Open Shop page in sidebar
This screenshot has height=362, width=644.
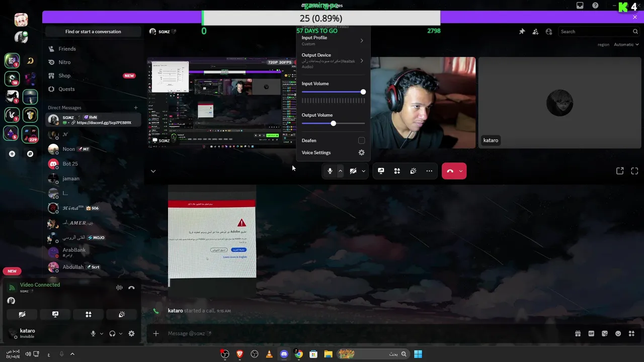point(92,75)
